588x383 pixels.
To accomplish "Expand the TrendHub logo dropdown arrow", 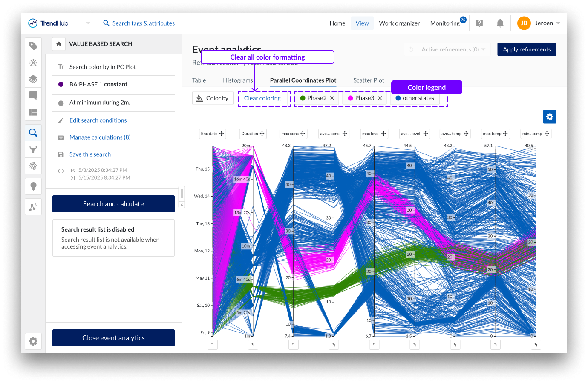I will [88, 23].
